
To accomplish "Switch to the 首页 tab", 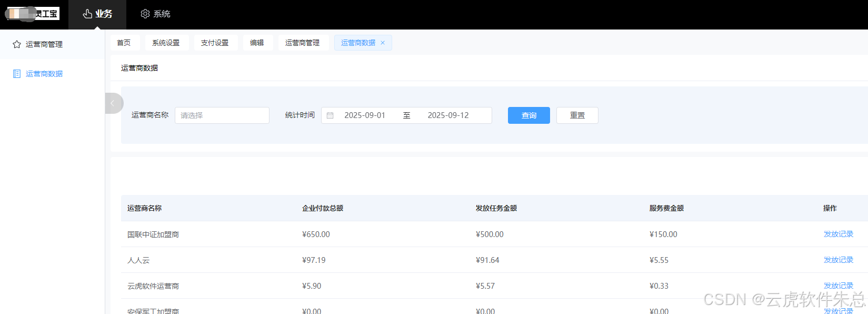I will [x=124, y=43].
